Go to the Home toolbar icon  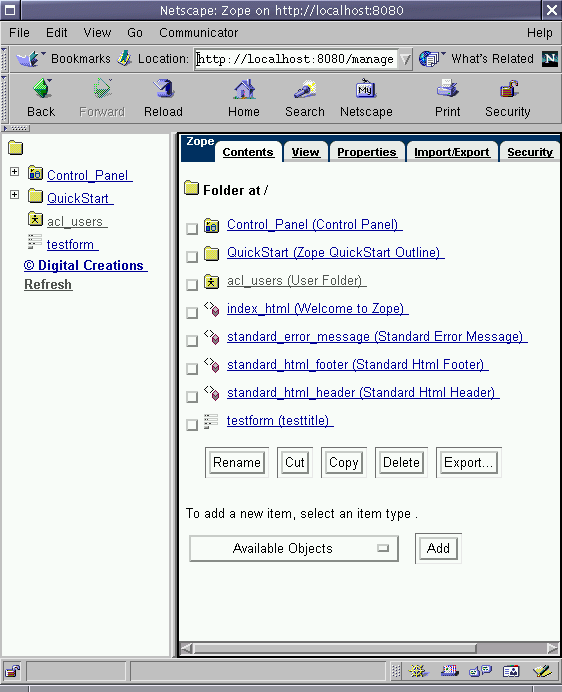pyautogui.click(x=244, y=89)
